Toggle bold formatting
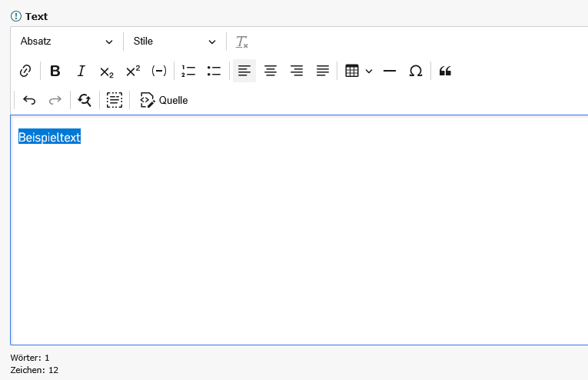 tap(55, 71)
